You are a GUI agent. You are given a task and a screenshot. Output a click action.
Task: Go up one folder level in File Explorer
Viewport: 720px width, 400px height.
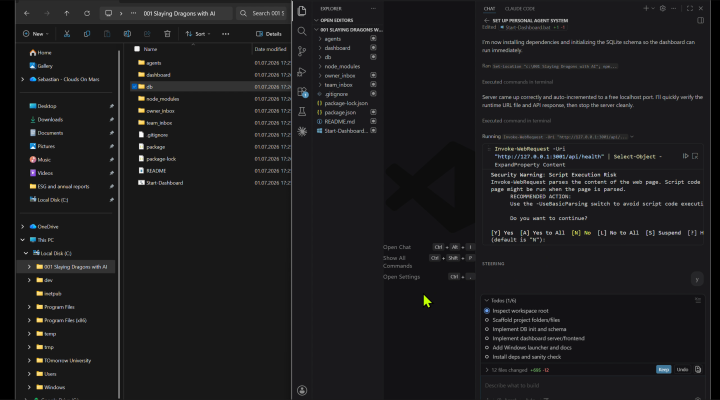[x=67, y=13]
